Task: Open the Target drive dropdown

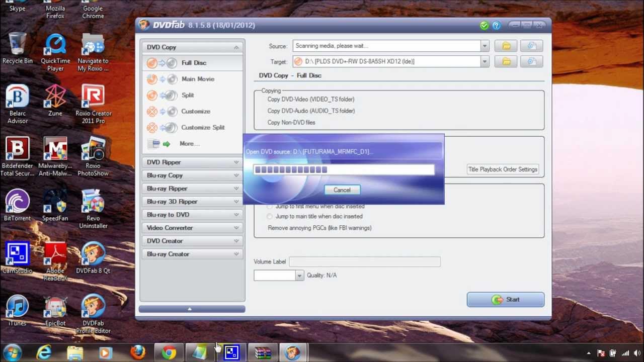Action: pyautogui.click(x=485, y=61)
